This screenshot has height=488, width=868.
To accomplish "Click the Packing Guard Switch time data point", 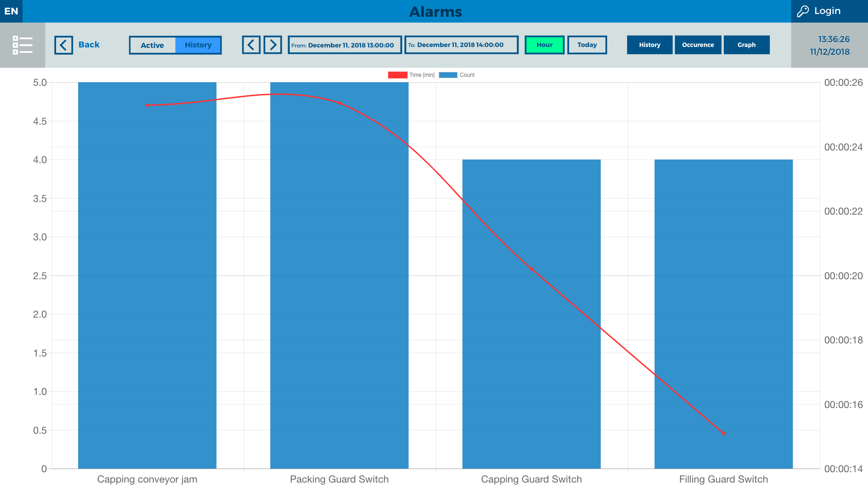I will point(340,103).
